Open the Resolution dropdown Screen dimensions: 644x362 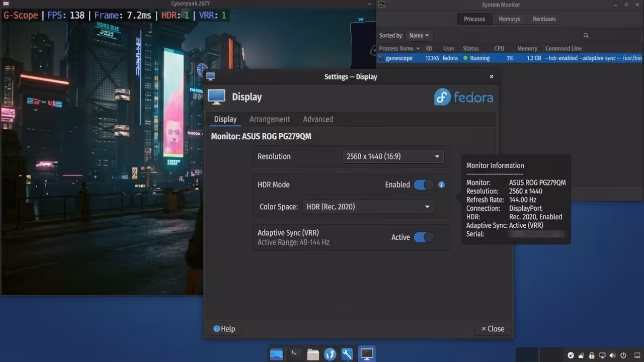tap(393, 156)
